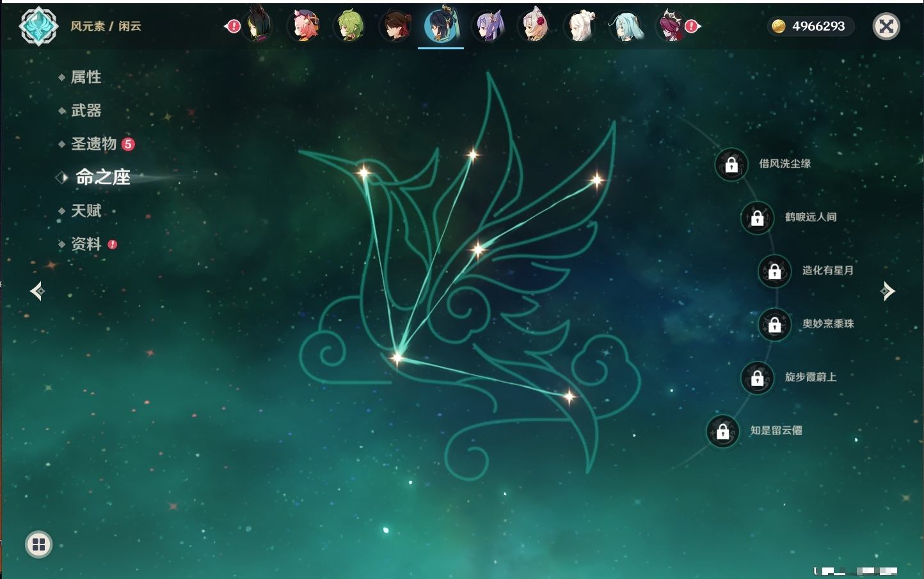924x579 pixels.
Task: Click the right arrow with alert on party row
Action: [693, 26]
